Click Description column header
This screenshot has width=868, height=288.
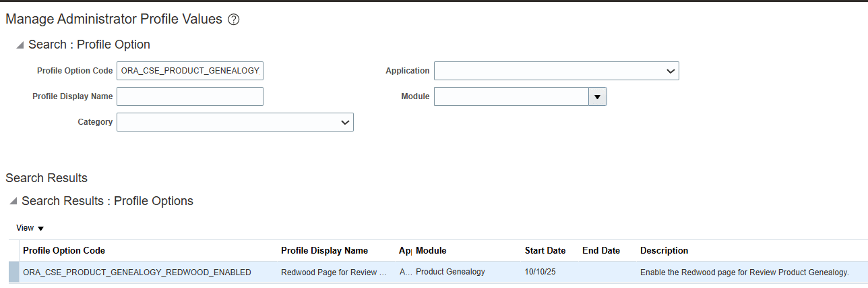click(x=664, y=250)
